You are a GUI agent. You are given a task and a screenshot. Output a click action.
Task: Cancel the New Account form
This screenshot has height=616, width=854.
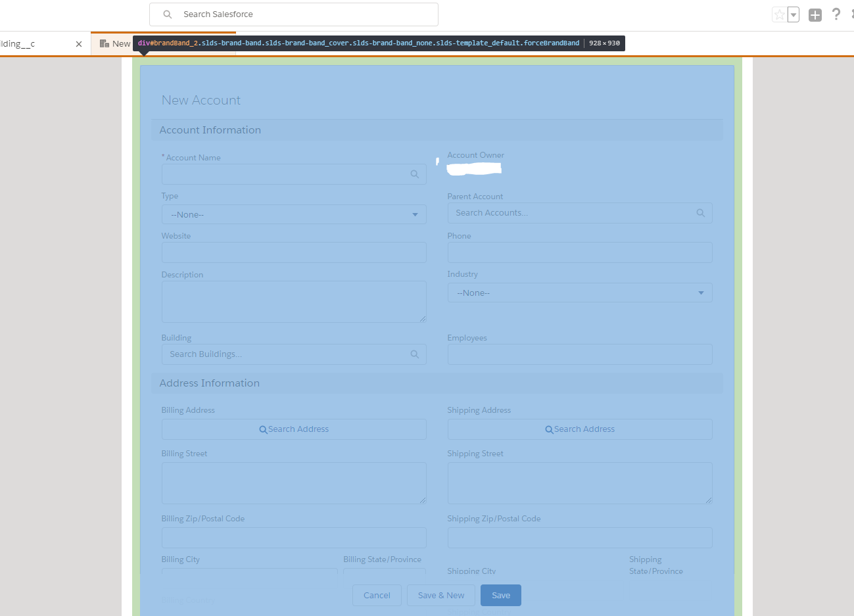tap(377, 595)
